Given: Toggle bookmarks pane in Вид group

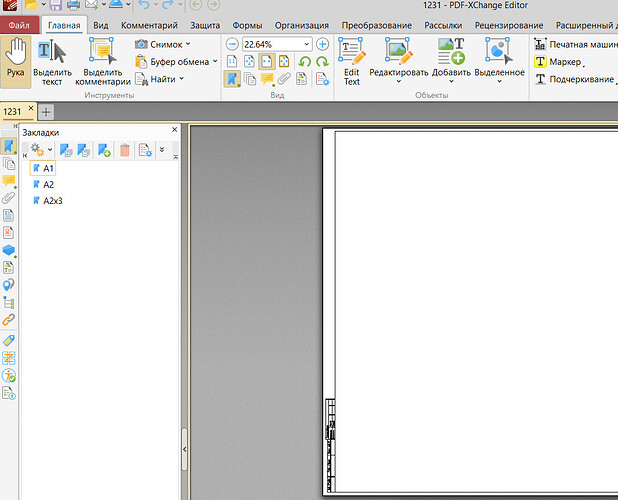Looking at the screenshot, I should [x=232, y=79].
